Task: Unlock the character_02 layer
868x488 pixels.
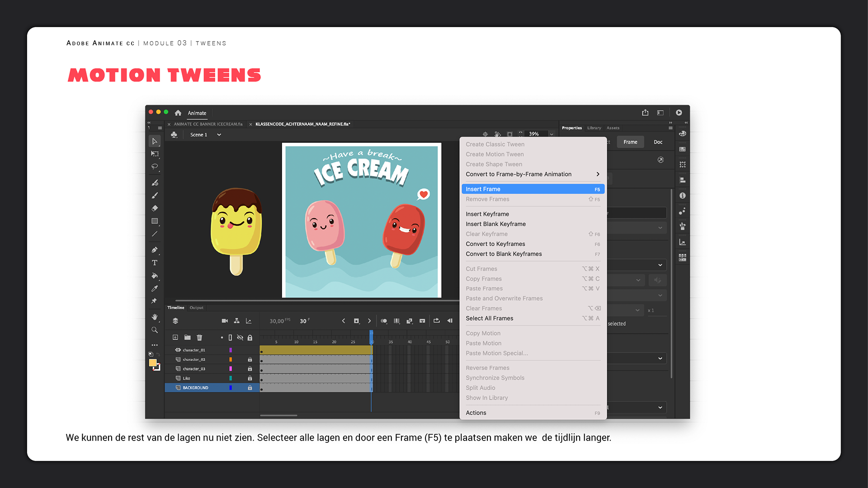Action: click(x=250, y=360)
